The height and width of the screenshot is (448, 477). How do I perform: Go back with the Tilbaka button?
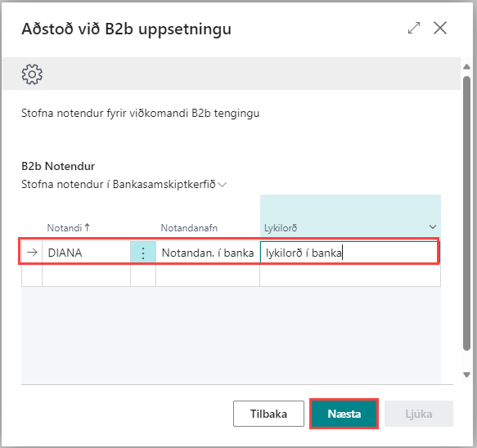268,414
